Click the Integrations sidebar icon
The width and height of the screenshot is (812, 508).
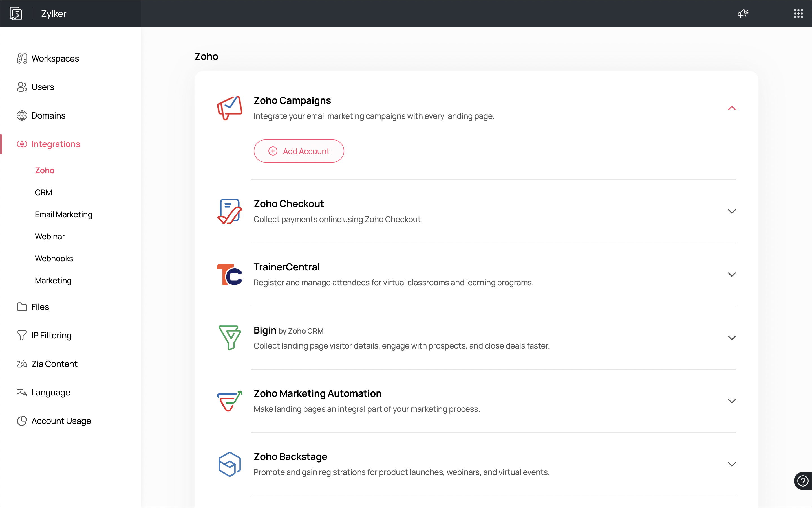(22, 144)
